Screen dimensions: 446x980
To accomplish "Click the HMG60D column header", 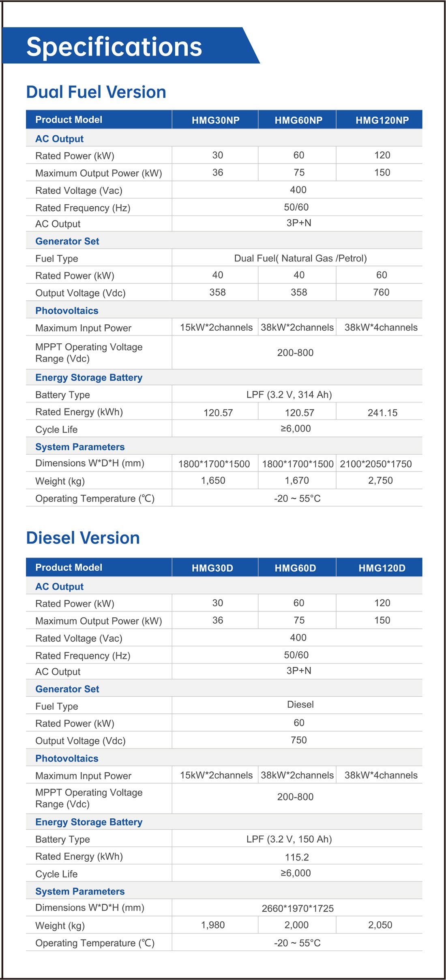I will (x=295, y=568).
